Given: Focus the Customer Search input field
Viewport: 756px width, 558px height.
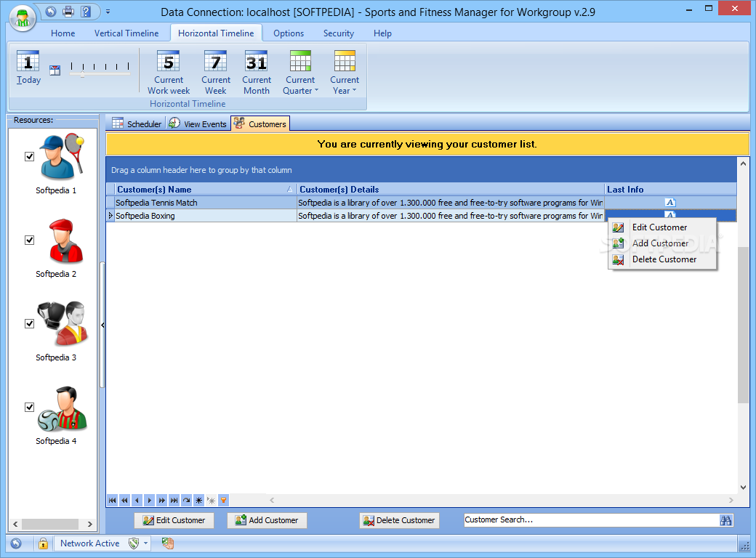Looking at the screenshot, I should point(590,520).
